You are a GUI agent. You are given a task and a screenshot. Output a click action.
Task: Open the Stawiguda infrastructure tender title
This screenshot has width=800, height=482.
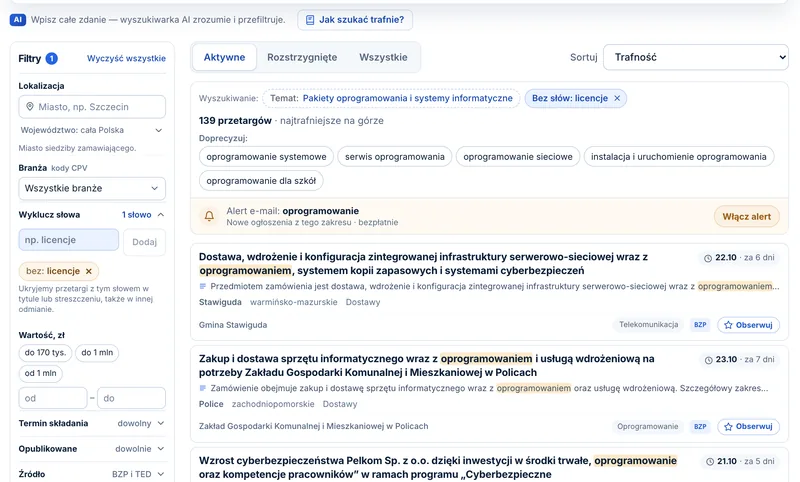coord(423,264)
